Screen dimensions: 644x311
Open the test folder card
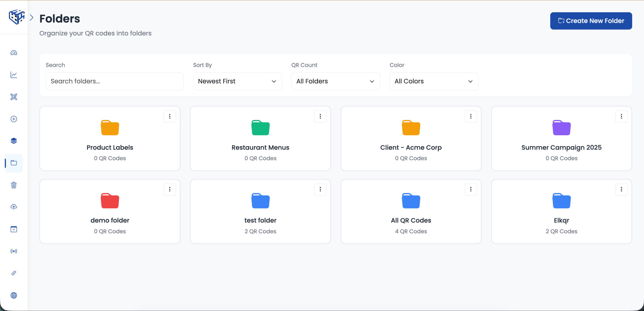(x=260, y=212)
